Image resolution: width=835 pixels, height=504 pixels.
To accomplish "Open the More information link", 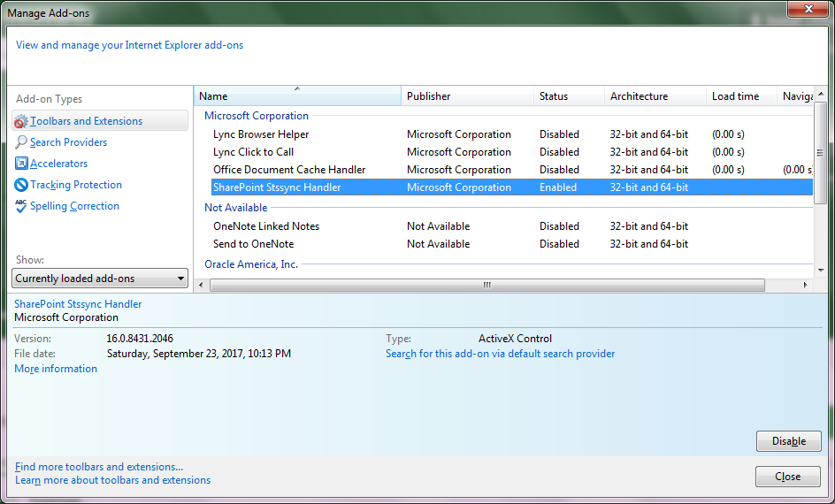I will click(x=56, y=369).
